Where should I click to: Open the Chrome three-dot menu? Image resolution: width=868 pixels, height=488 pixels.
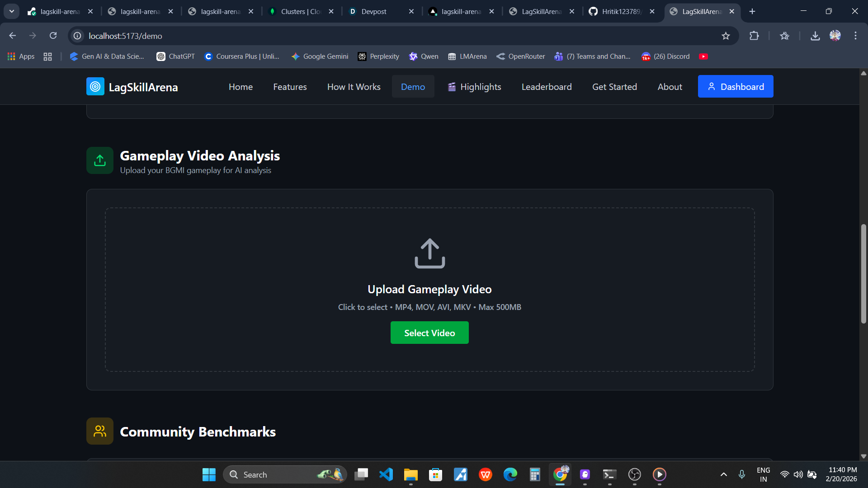pyautogui.click(x=855, y=36)
